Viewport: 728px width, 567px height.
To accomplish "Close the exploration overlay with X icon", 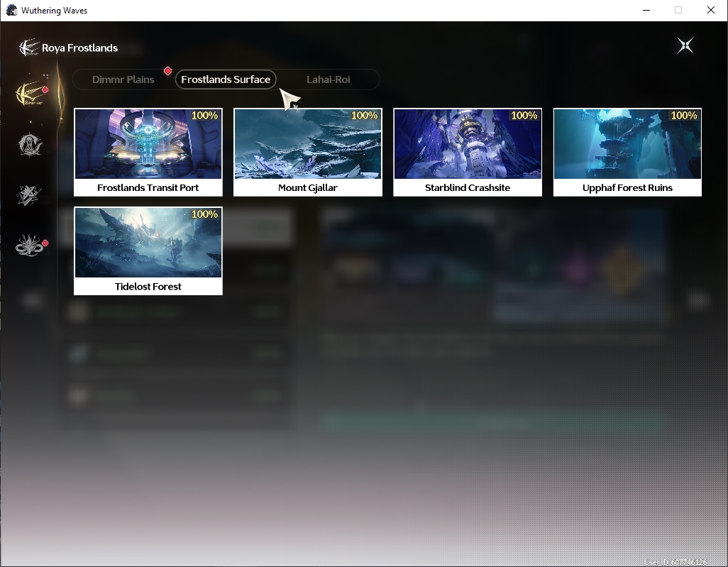I will [x=685, y=45].
